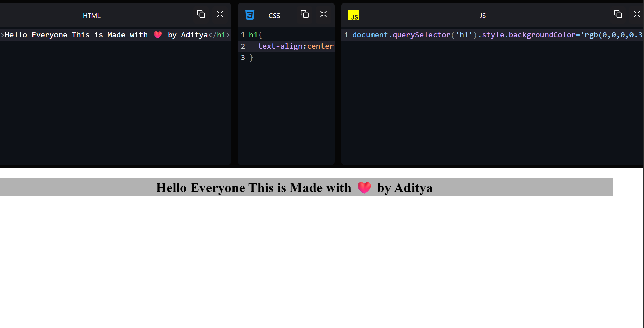The height and width of the screenshot is (328, 644).
Task: Click the rendered heading in the preview
Action: [306, 187]
